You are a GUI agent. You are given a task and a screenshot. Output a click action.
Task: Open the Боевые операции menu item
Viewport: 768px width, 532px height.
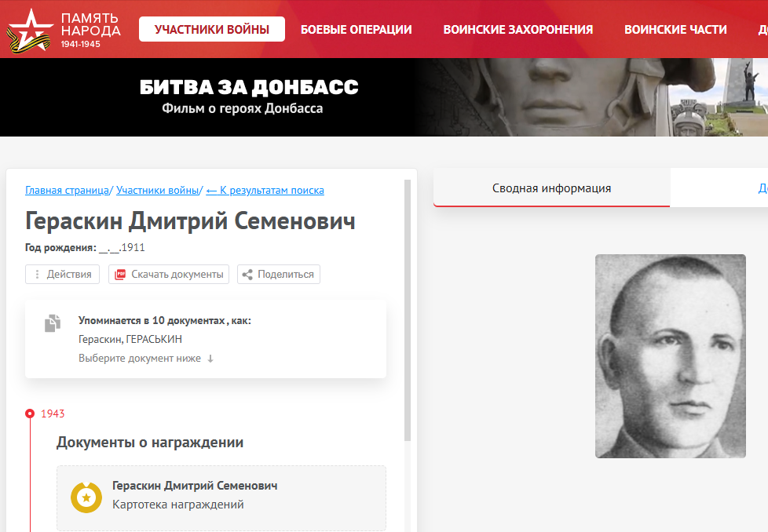click(356, 29)
